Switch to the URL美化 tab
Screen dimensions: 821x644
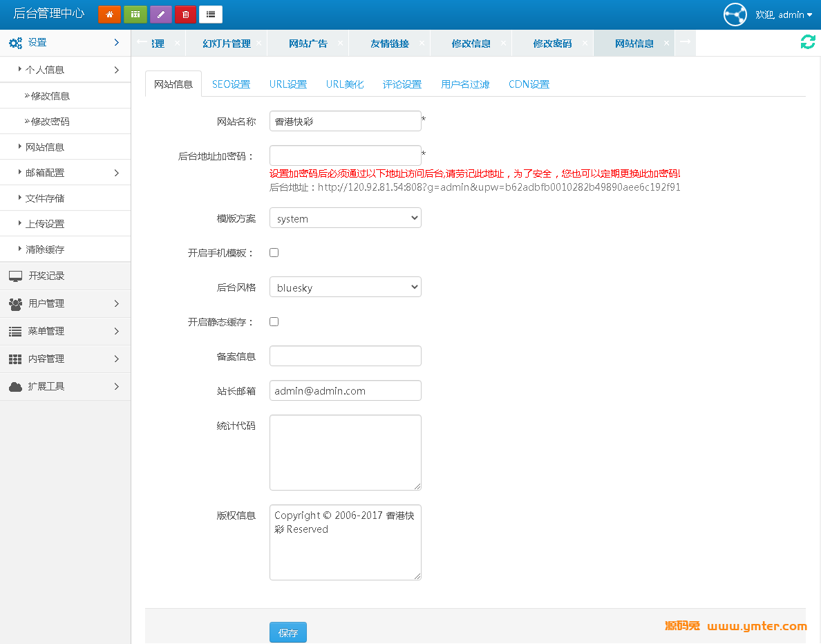[345, 84]
